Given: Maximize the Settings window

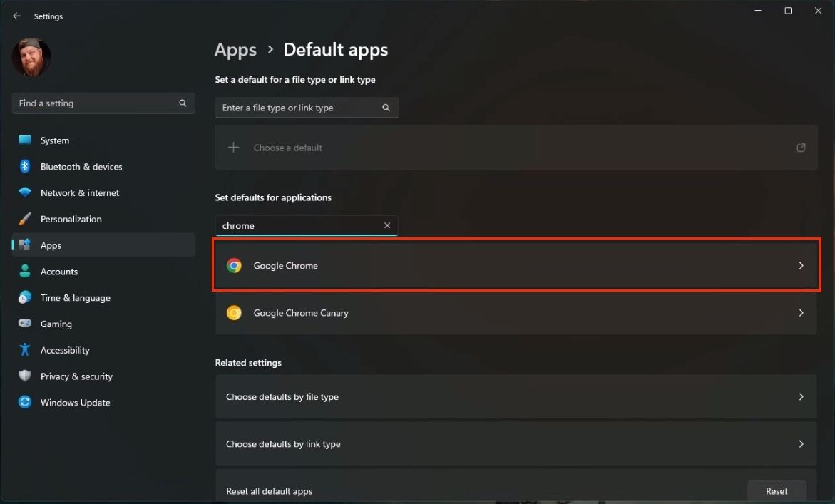Looking at the screenshot, I should 788,11.
